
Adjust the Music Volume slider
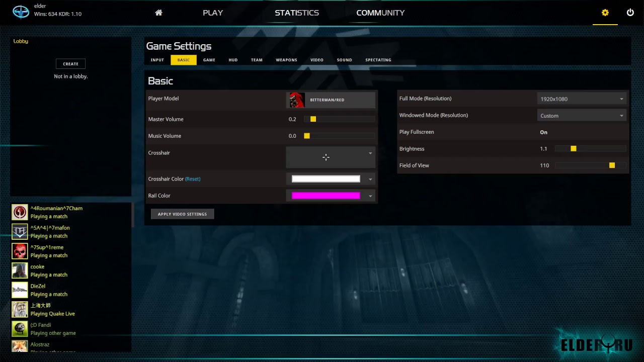[x=340, y=136]
